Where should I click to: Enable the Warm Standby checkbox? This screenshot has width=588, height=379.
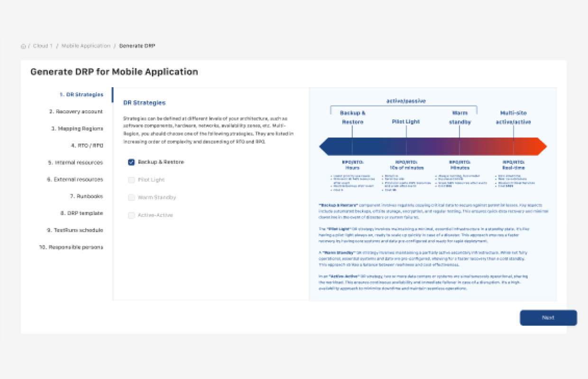(131, 198)
